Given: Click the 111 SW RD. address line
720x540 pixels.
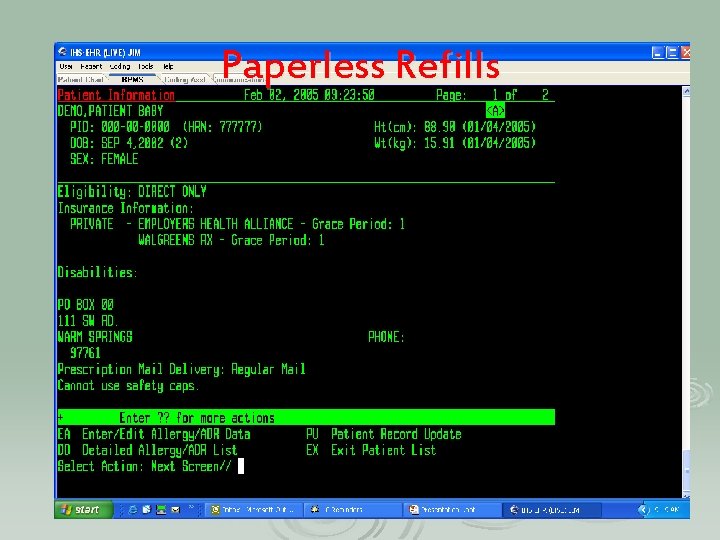Looking at the screenshot, I should [x=88, y=321].
